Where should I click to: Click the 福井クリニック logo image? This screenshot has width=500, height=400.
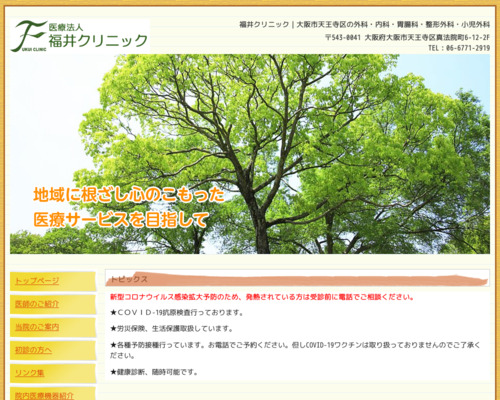point(80,36)
